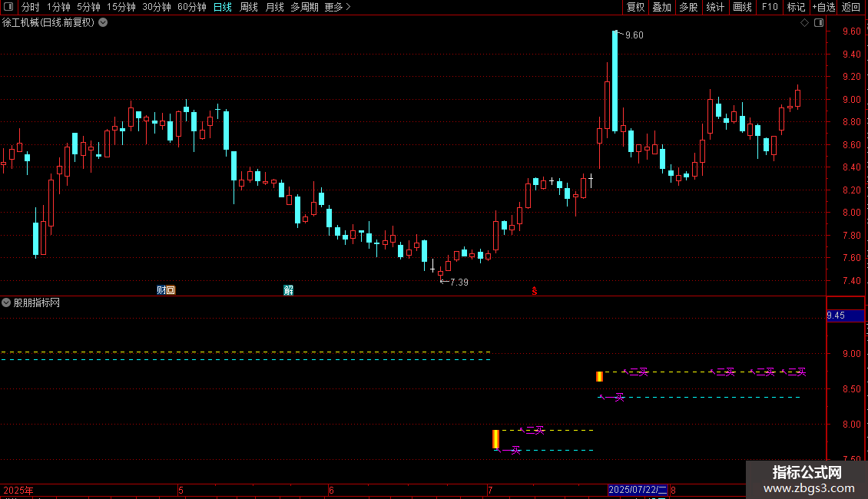Click the diamond icon above price axis
Screen dimensions: 868x499
(804, 23)
